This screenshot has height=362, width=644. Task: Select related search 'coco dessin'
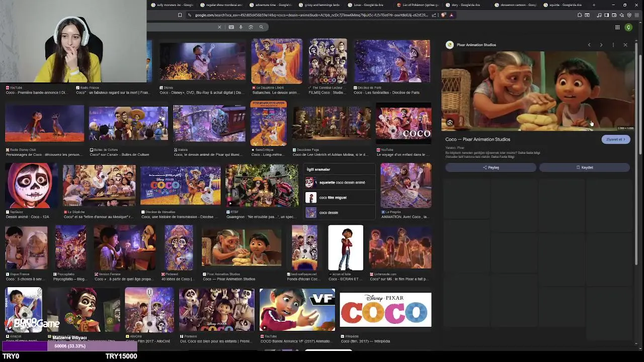pos(340,213)
